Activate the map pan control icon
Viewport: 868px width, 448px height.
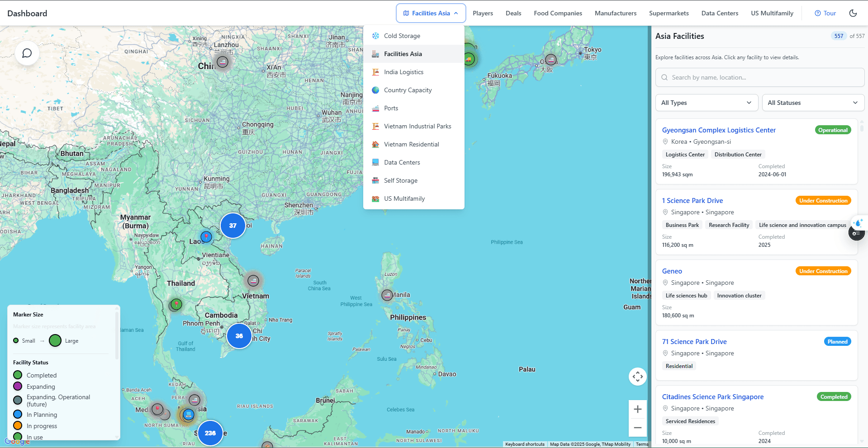pos(637,376)
